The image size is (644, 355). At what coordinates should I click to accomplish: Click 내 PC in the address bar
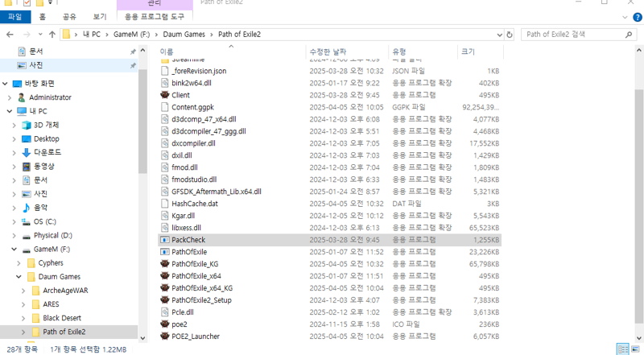pos(91,35)
